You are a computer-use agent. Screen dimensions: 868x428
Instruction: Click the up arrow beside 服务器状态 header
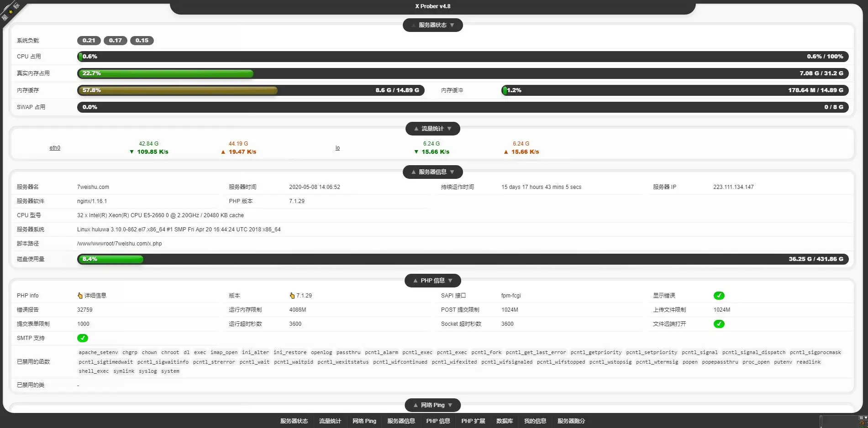pyautogui.click(x=414, y=25)
